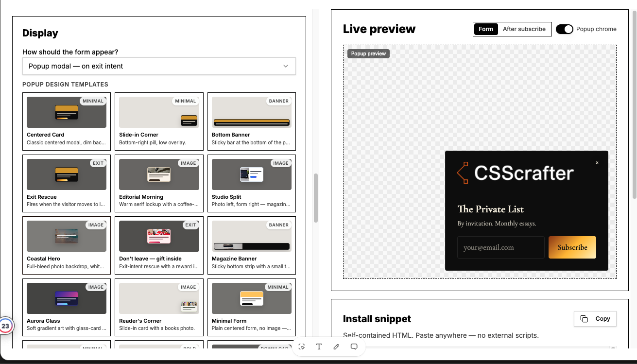Toggle the Popup chrome switch
The height and width of the screenshot is (364, 637).
click(x=565, y=29)
